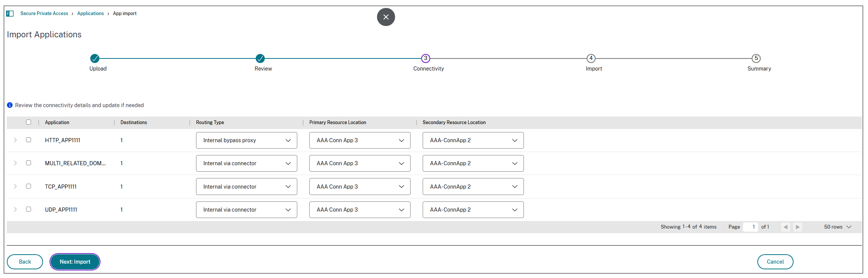
Task: Click the page number input field
Action: pos(750,227)
